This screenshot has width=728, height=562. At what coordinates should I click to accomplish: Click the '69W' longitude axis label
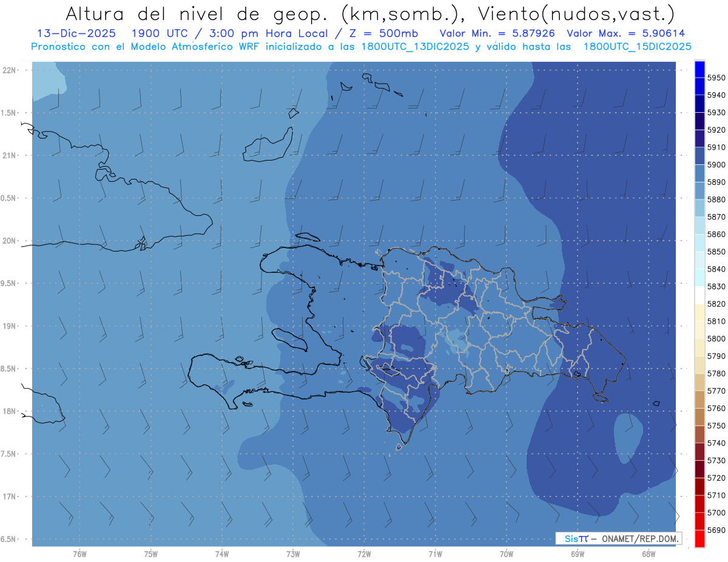[x=578, y=554]
